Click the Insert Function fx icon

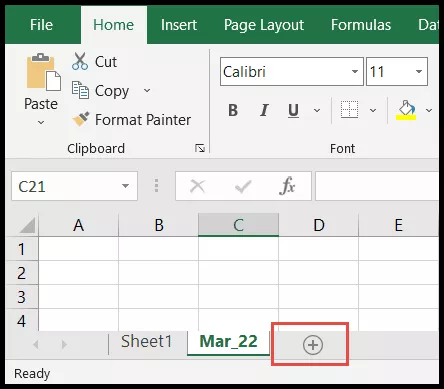[x=287, y=186]
